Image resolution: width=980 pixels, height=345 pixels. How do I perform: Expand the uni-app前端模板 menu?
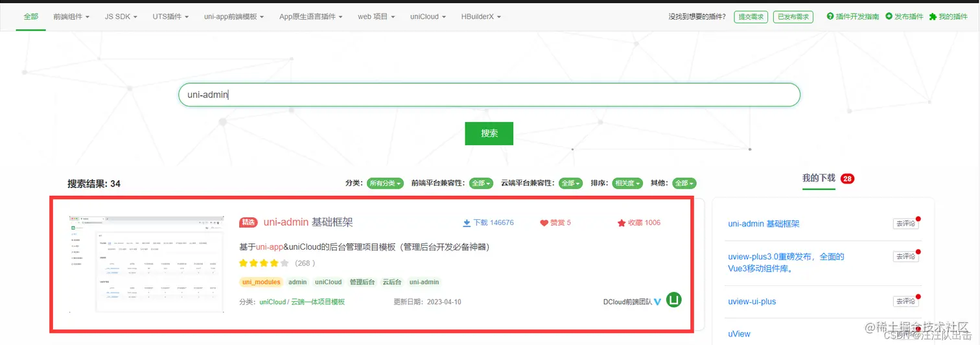point(234,16)
